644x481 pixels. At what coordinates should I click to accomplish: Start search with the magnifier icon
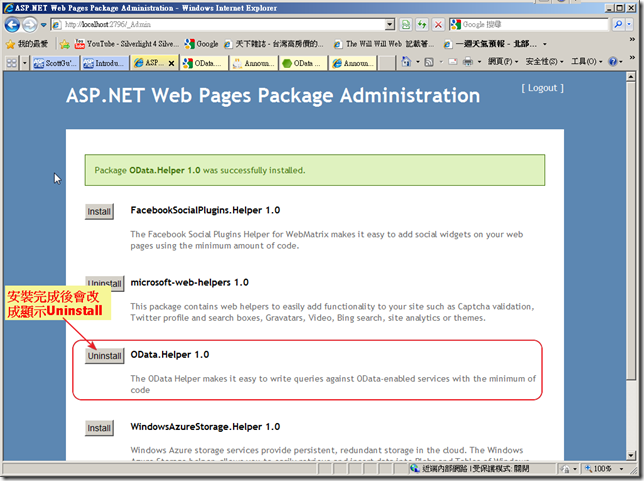coord(618,25)
